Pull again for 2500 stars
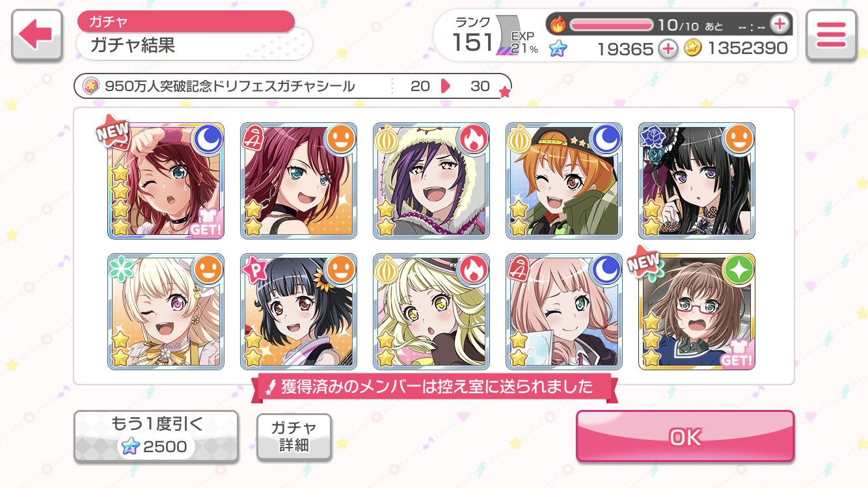868x488 pixels. [x=156, y=436]
